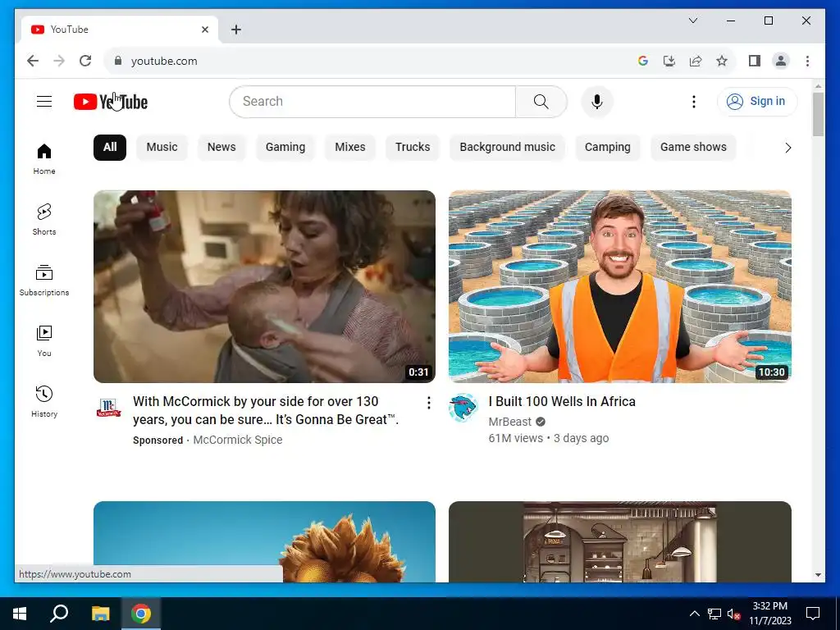Click the padlock site info icon
Viewport: 840px width, 630px height.
pos(118,61)
